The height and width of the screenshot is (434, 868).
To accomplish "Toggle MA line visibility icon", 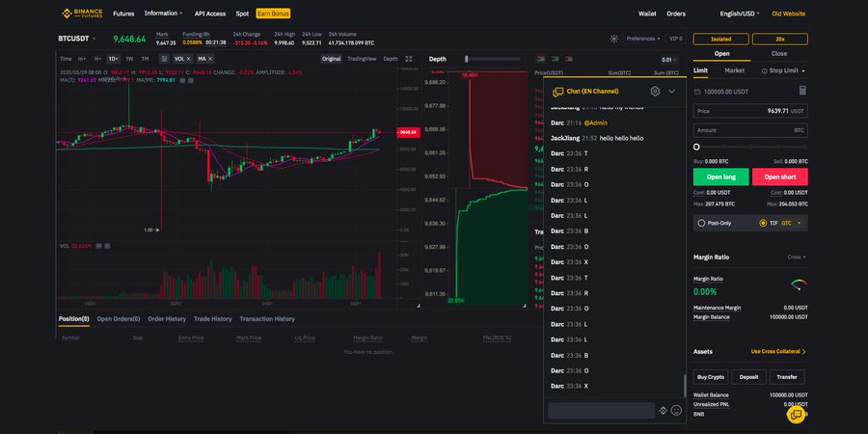I will click(182, 80).
